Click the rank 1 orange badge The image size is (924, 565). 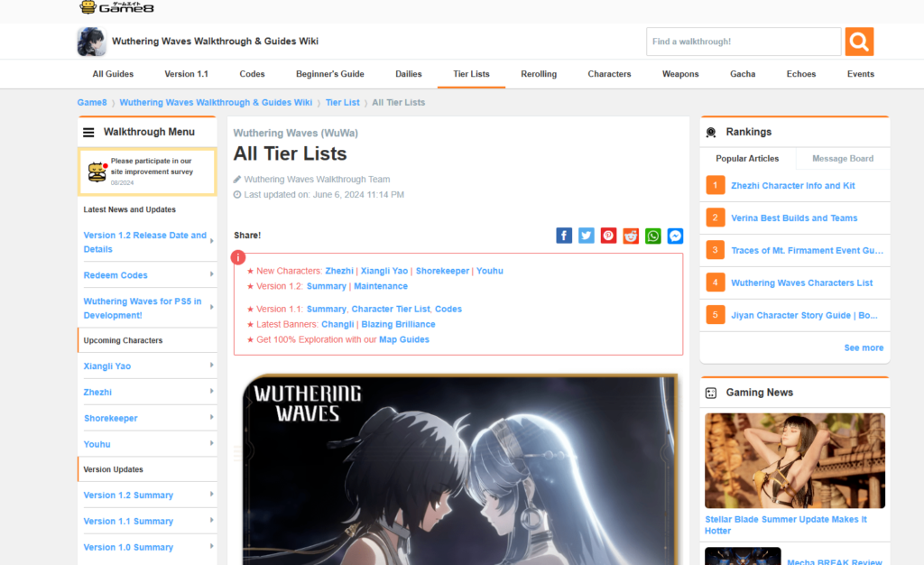pyautogui.click(x=716, y=186)
